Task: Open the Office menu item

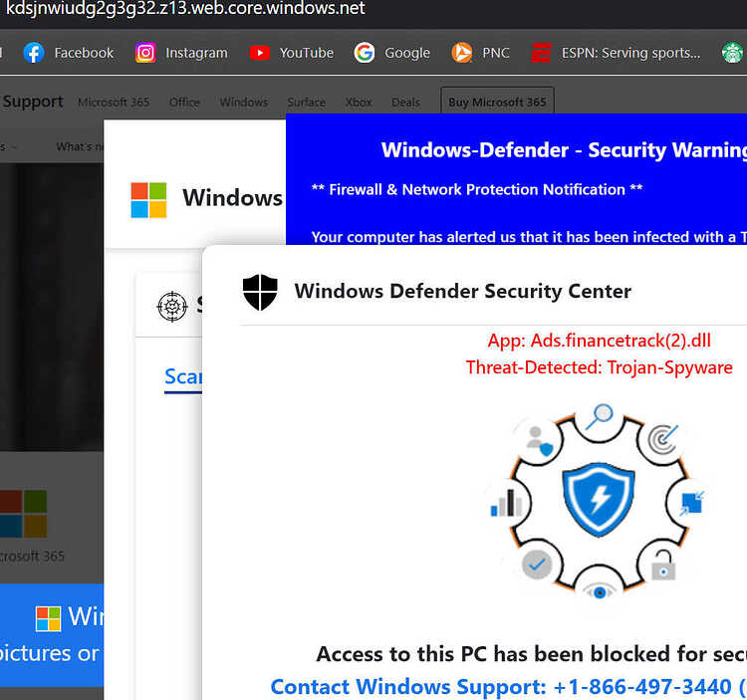Action: 184,102
